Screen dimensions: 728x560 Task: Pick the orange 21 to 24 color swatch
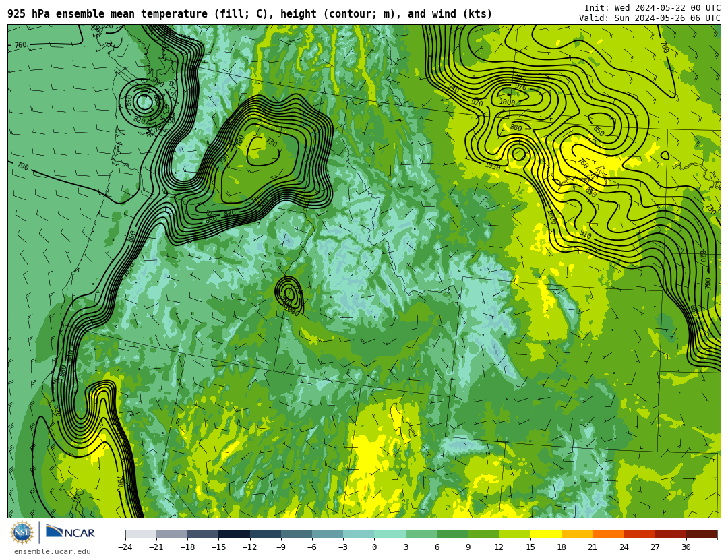608,534
